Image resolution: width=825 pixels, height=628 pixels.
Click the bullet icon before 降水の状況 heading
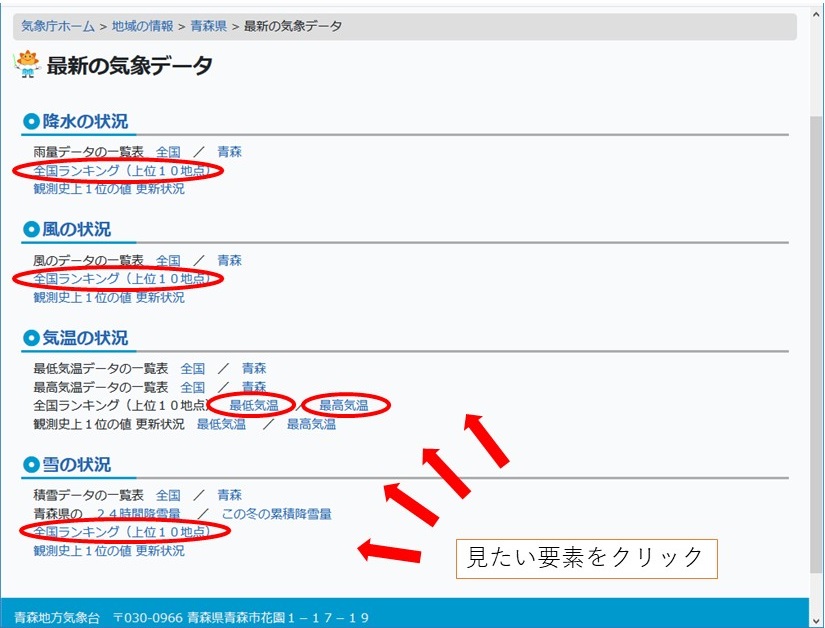click(x=30, y=122)
